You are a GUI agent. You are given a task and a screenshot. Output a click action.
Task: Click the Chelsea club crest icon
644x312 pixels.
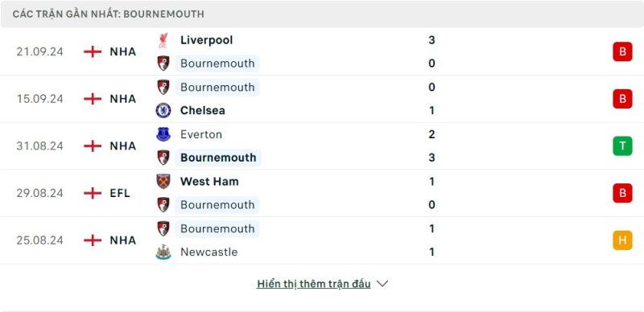click(163, 110)
